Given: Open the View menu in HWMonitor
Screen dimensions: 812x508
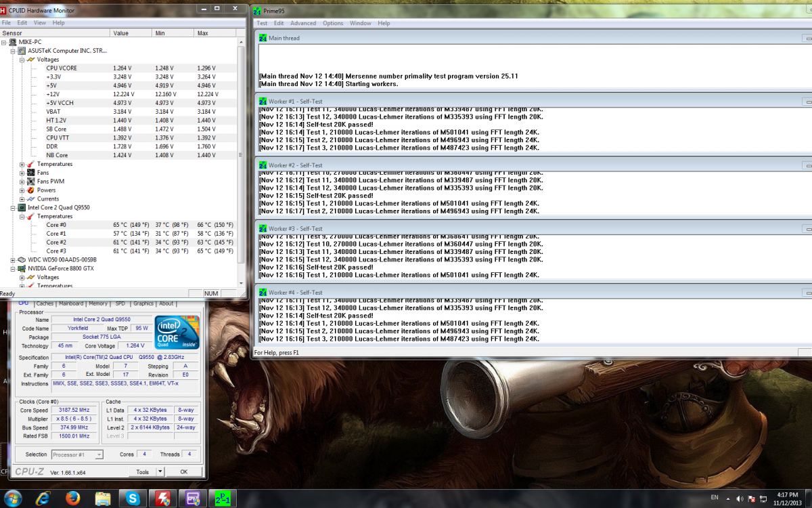Looking at the screenshot, I should 40,22.
